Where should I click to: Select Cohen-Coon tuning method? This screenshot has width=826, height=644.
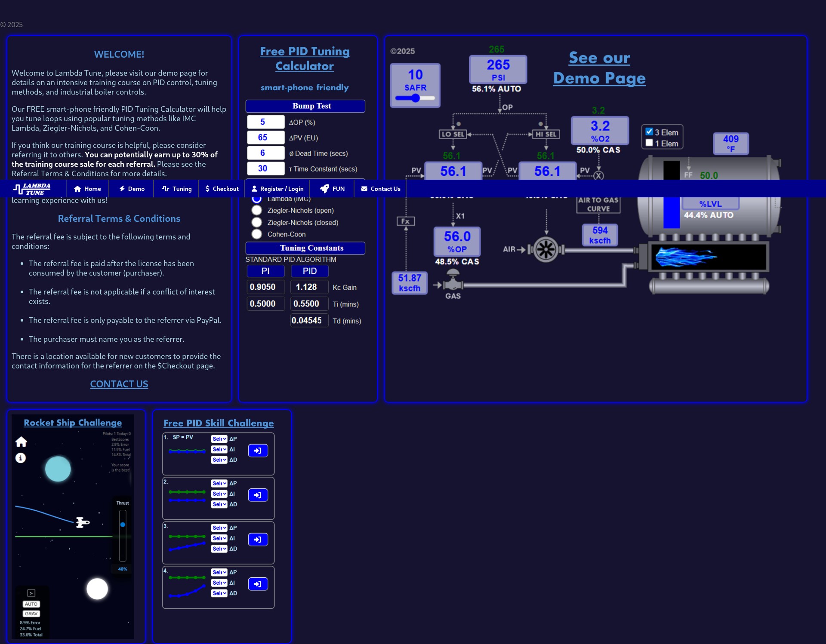tap(257, 234)
